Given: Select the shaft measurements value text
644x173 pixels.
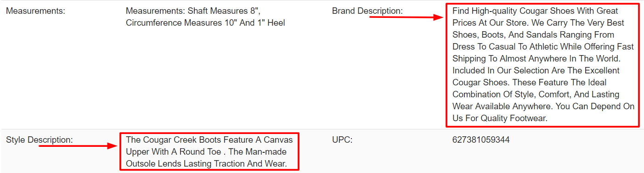Looking at the screenshot, I should click(x=205, y=17).
